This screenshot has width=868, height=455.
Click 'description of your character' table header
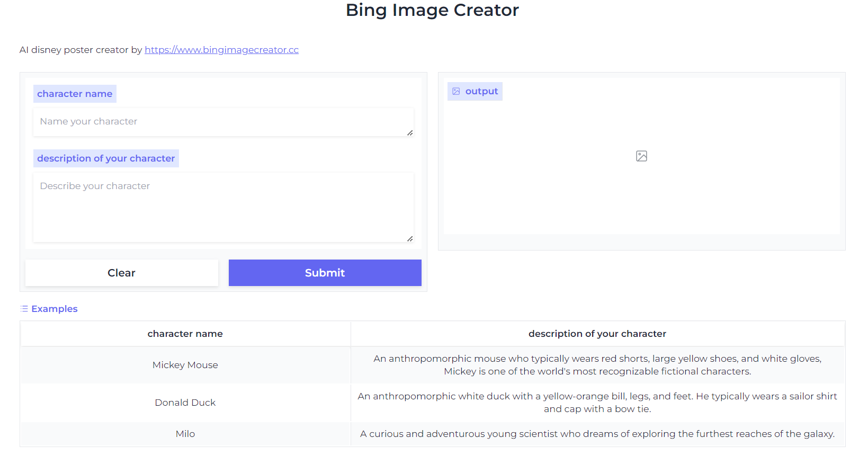pos(597,334)
